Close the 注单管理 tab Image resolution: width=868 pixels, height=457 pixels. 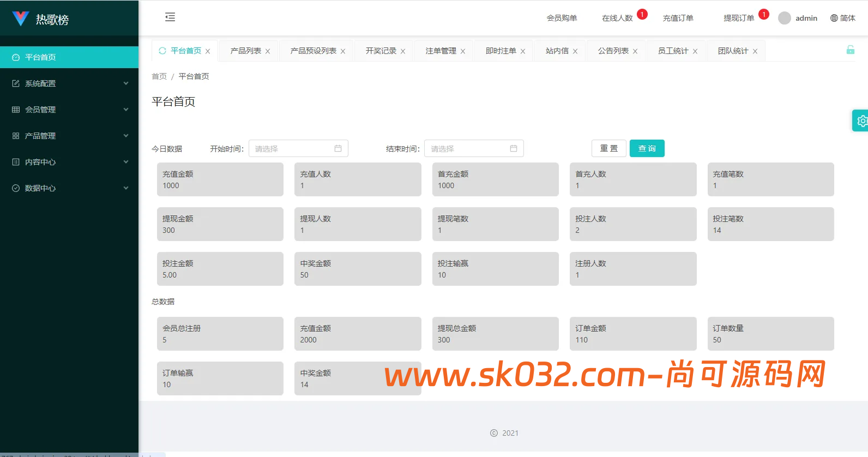click(x=463, y=51)
